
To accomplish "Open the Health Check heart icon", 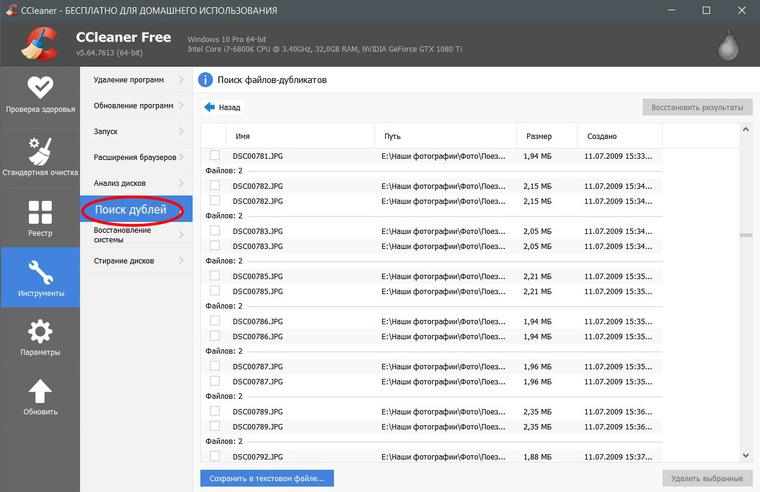I will coord(40,87).
